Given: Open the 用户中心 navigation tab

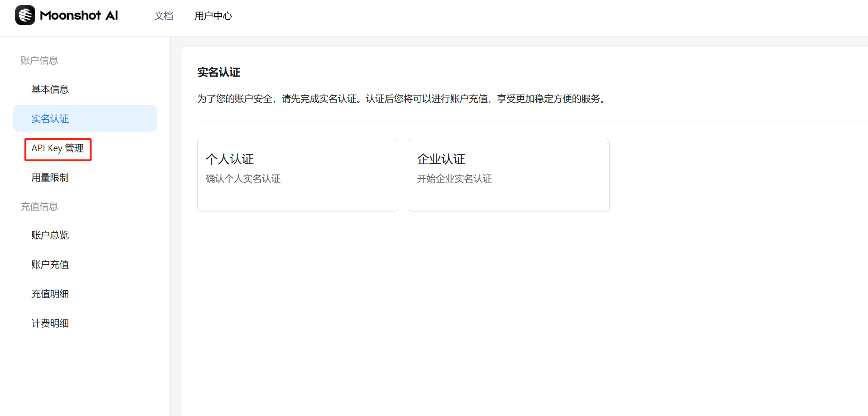Looking at the screenshot, I should tap(213, 16).
